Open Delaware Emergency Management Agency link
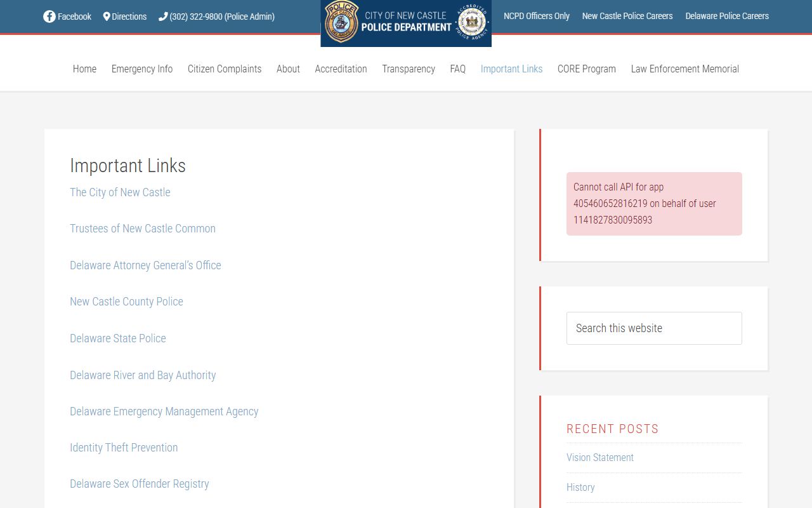The width and height of the screenshot is (812, 508). point(164,411)
